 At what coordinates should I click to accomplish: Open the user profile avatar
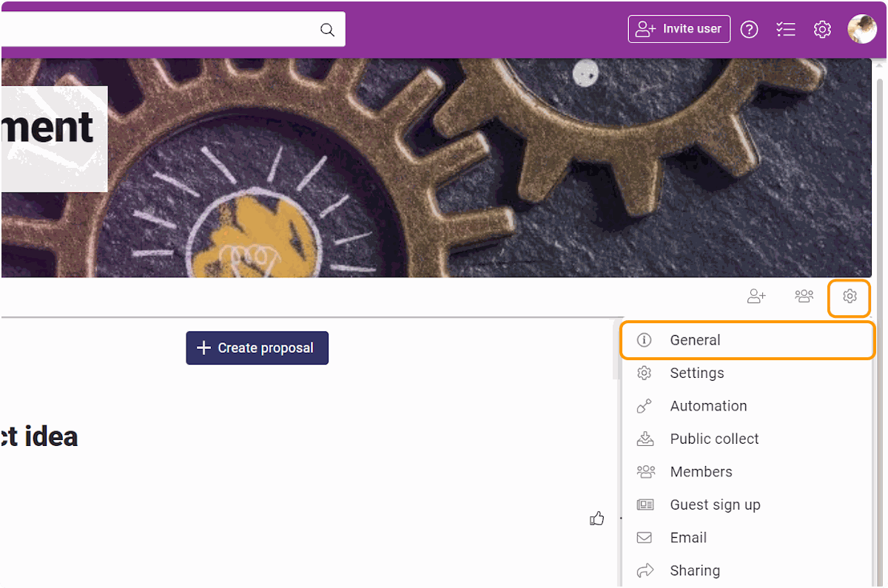coord(862,30)
